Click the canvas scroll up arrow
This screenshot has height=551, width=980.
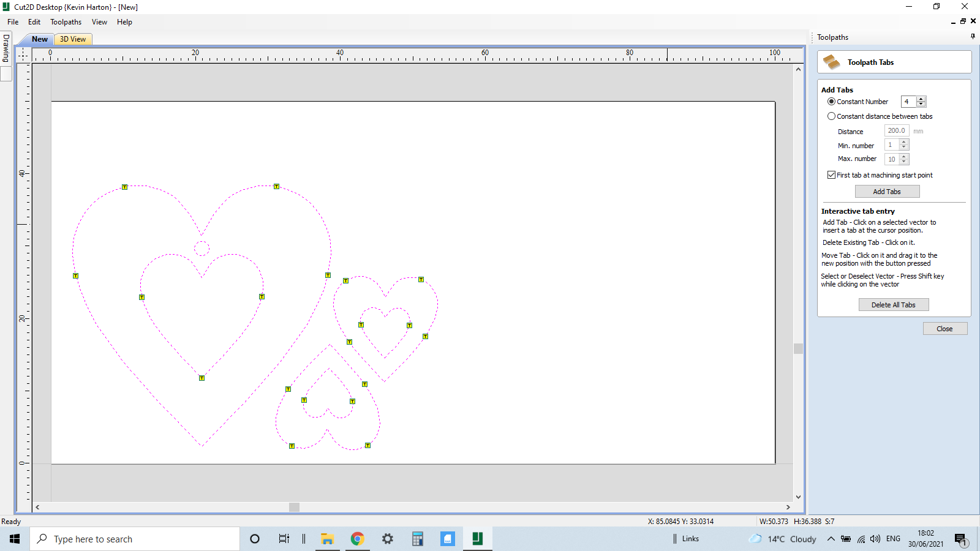click(x=798, y=69)
